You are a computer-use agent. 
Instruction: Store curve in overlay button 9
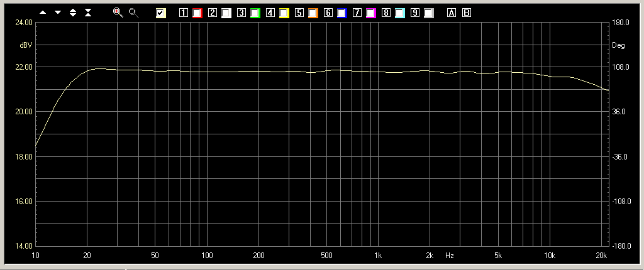(415, 13)
